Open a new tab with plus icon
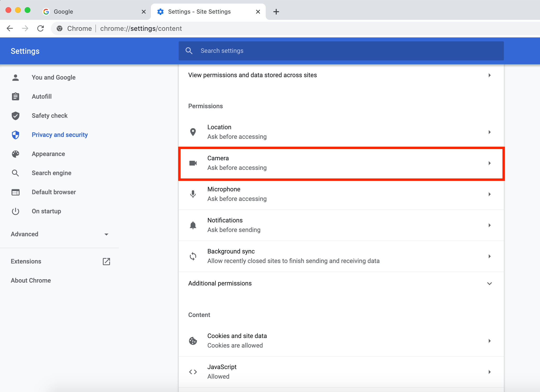540x392 pixels. coord(276,12)
